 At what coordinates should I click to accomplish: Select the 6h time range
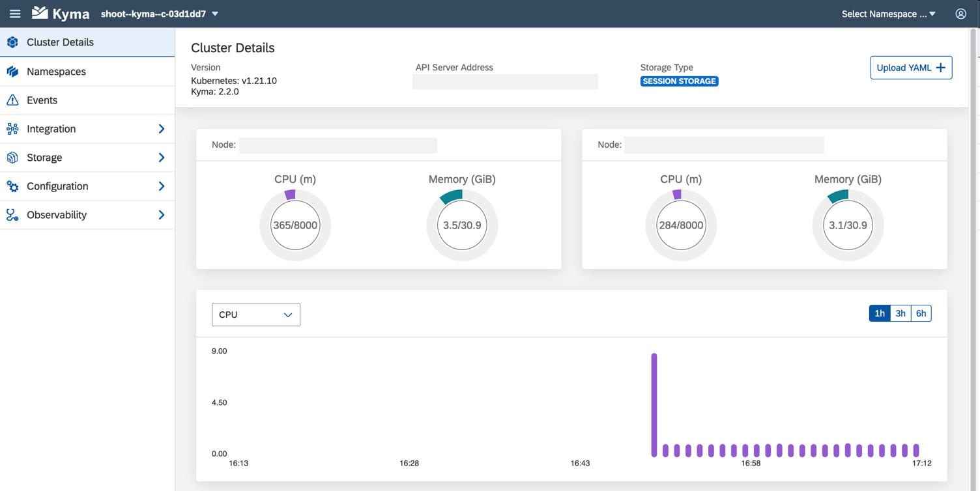921,313
